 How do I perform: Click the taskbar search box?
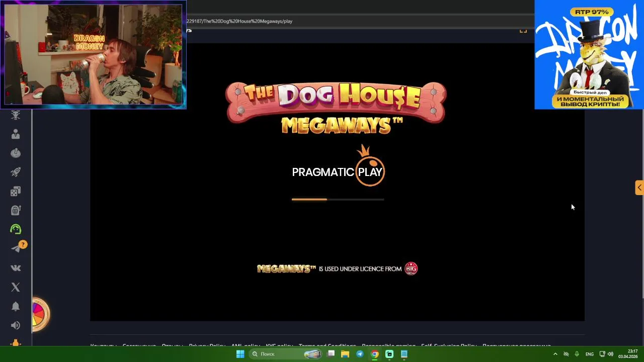[286, 354]
